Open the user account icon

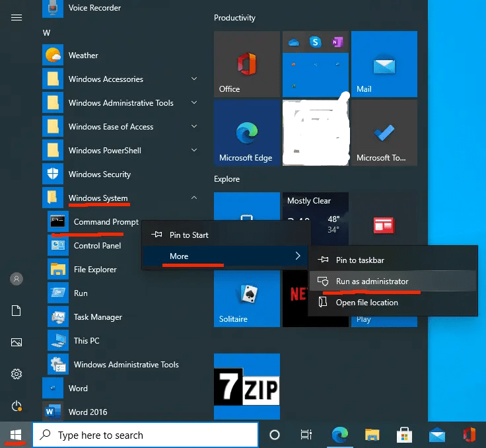17,279
